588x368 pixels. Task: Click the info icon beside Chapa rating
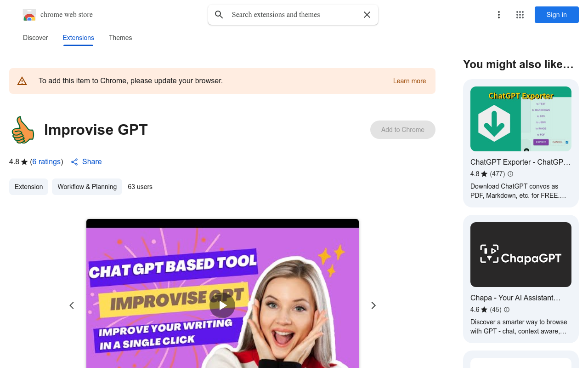click(x=507, y=310)
